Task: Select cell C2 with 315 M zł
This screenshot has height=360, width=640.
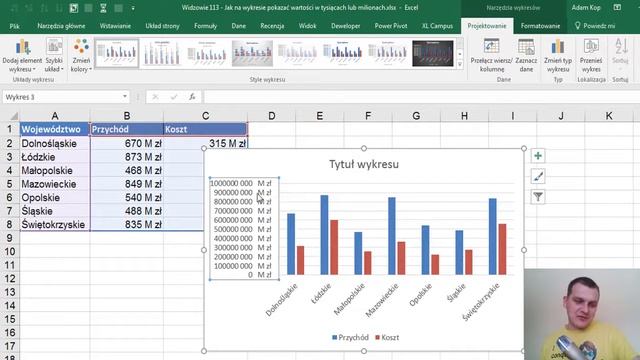Action: pyautogui.click(x=205, y=143)
